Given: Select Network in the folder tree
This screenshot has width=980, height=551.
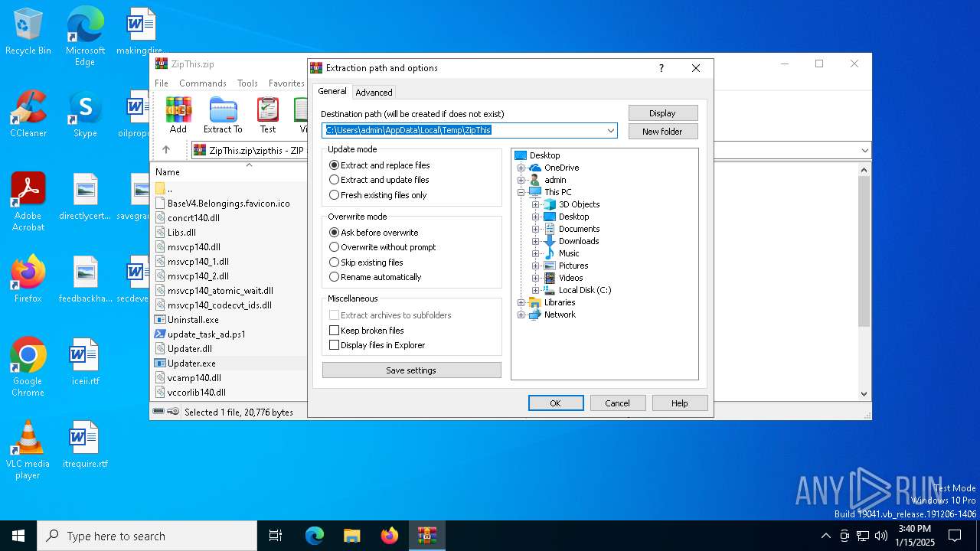Looking at the screenshot, I should tap(560, 315).
